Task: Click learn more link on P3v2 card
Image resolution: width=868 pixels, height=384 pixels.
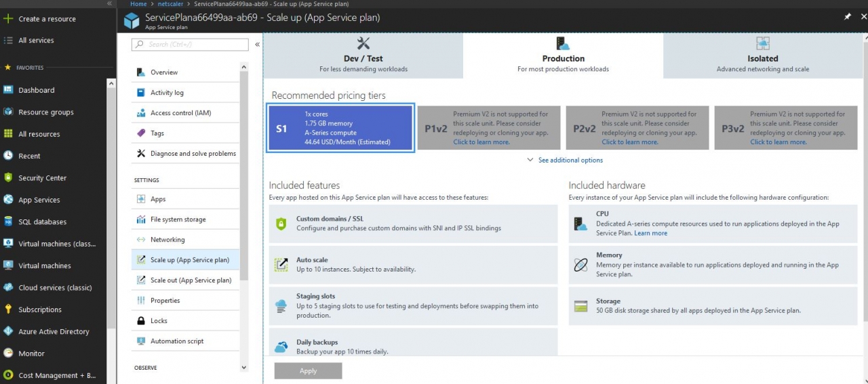Action: (778, 142)
